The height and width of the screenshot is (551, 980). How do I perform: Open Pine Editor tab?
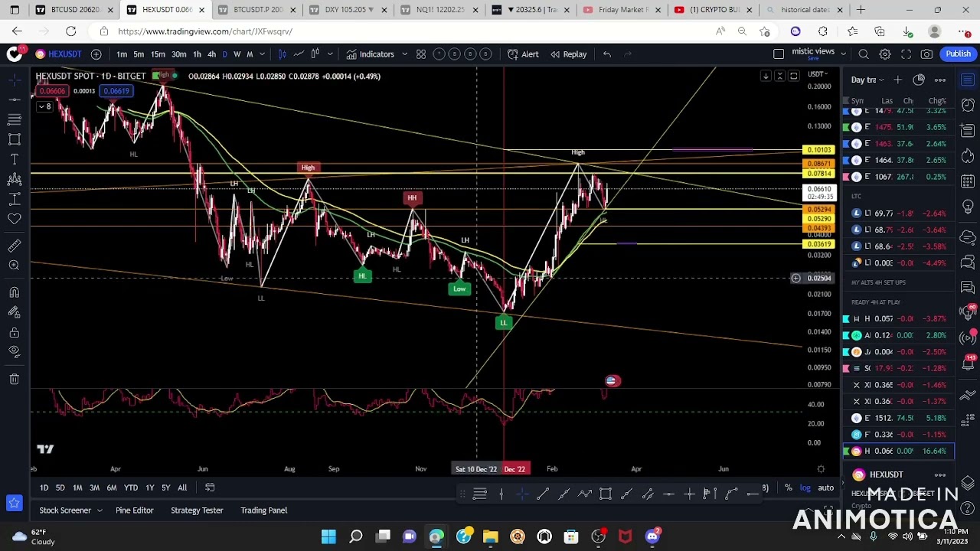[x=135, y=510]
